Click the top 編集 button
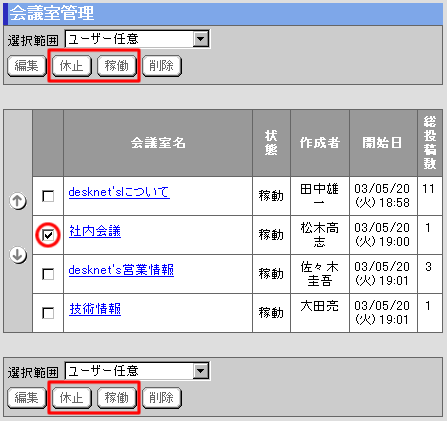 27,66
